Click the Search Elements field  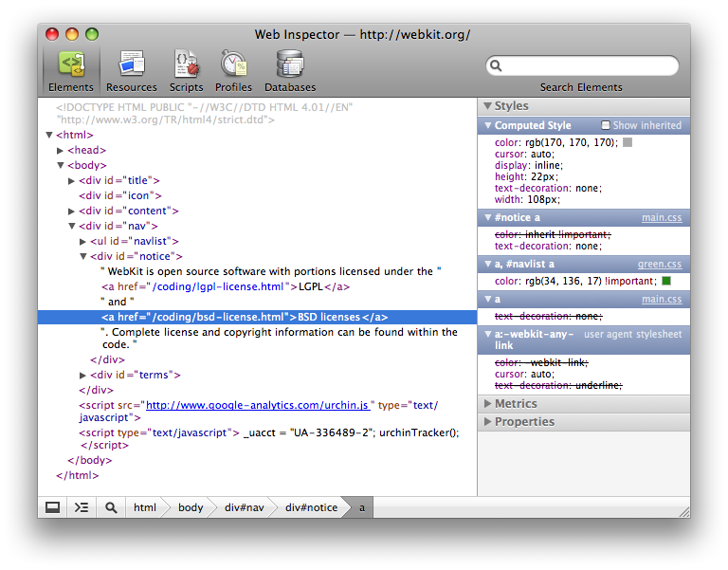pyautogui.click(x=590, y=66)
